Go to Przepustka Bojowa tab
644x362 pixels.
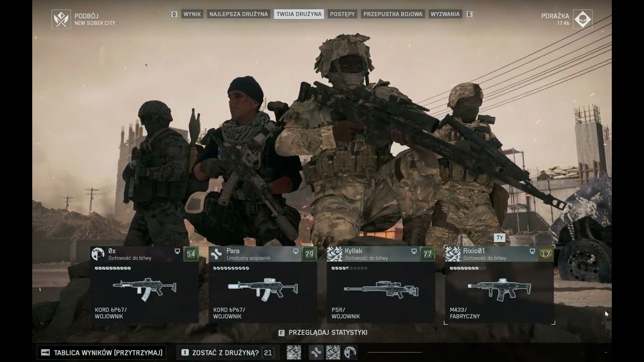click(x=393, y=14)
